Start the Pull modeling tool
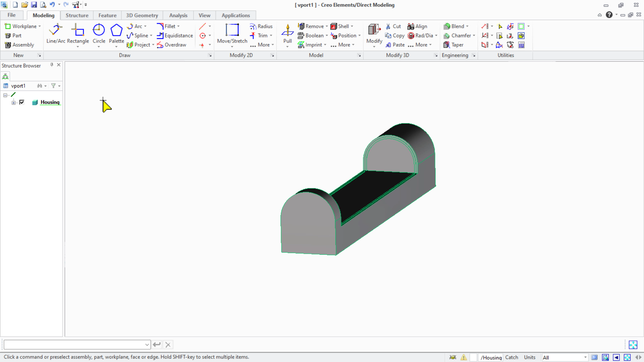The width and height of the screenshot is (644, 362). (287, 34)
